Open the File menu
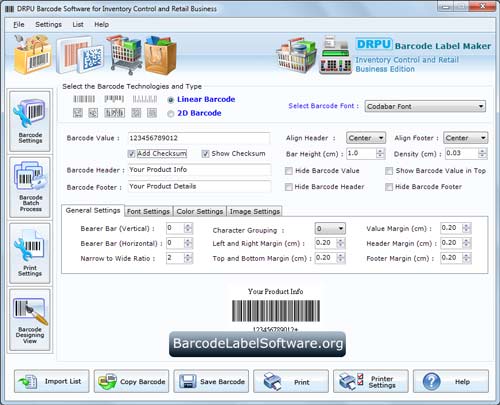This screenshot has width=500, height=405. pyautogui.click(x=19, y=24)
